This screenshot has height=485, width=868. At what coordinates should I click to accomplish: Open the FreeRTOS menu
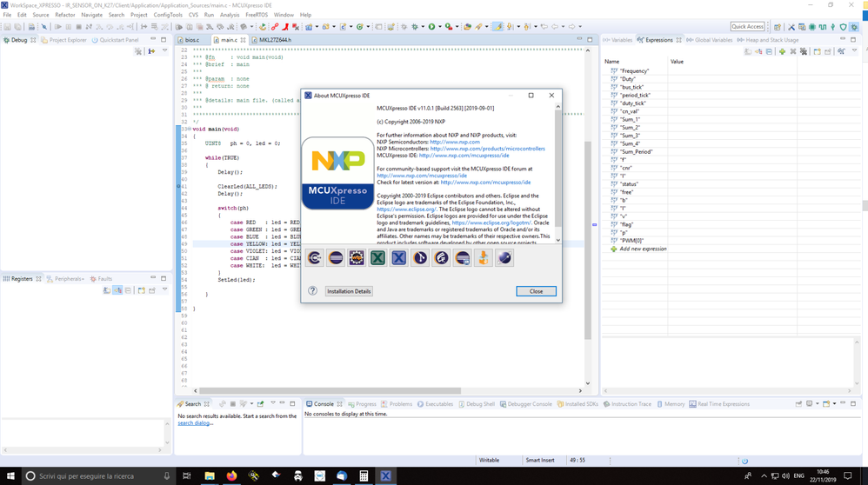pyautogui.click(x=257, y=15)
